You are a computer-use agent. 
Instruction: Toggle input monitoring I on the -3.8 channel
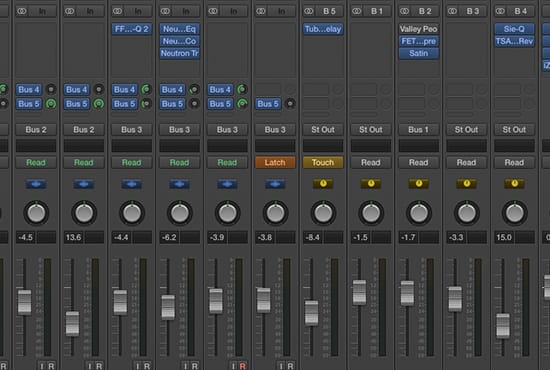click(x=281, y=366)
